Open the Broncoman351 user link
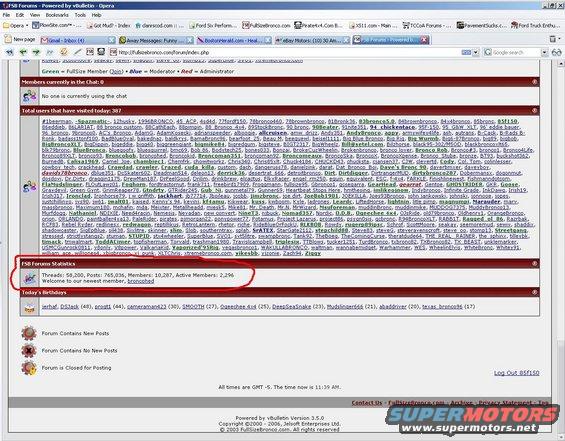The width and height of the screenshot is (565, 441). click(219, 156)
